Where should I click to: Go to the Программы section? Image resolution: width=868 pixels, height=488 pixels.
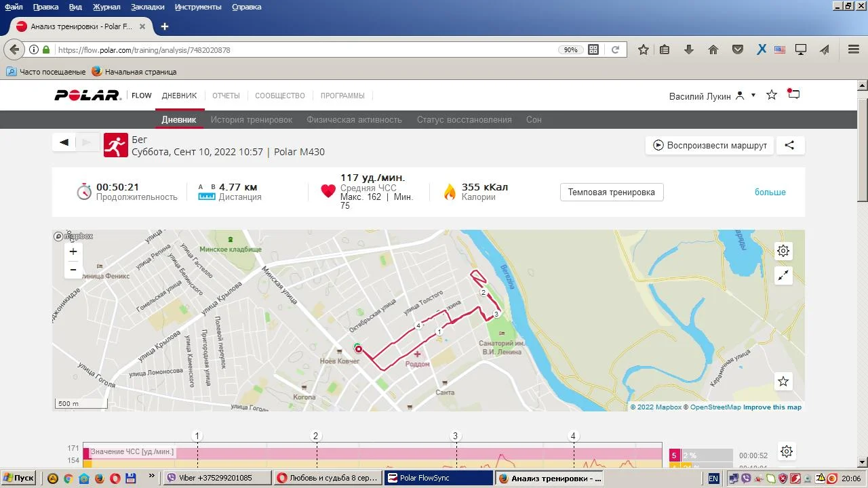pyautogui.click(x=342, y=96)
